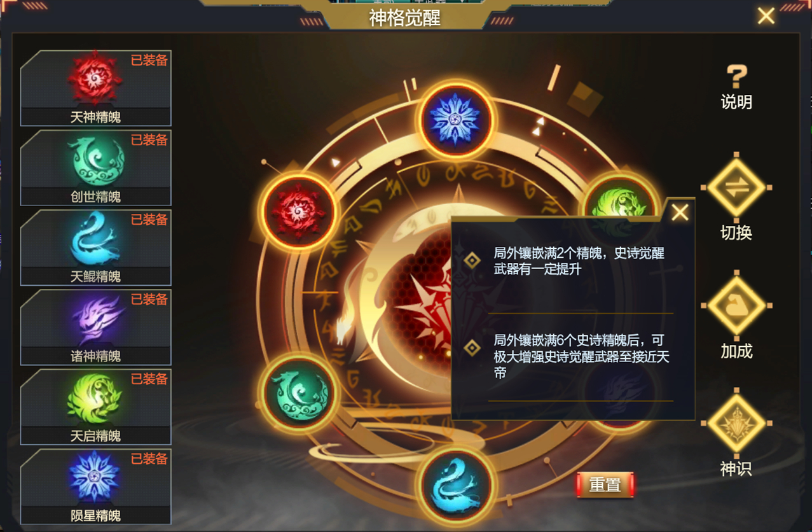Click the 切换 diamond swap icon

(736, 188)
